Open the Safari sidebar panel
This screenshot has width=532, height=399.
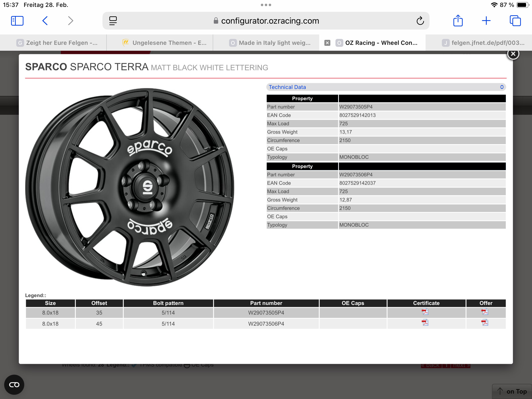(17, 21)
